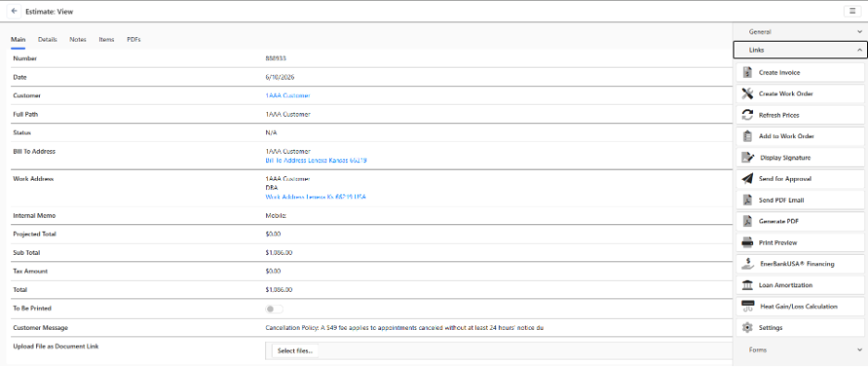Click the Create Work Order tools icon
868x367 pixels.
point(747,94)
